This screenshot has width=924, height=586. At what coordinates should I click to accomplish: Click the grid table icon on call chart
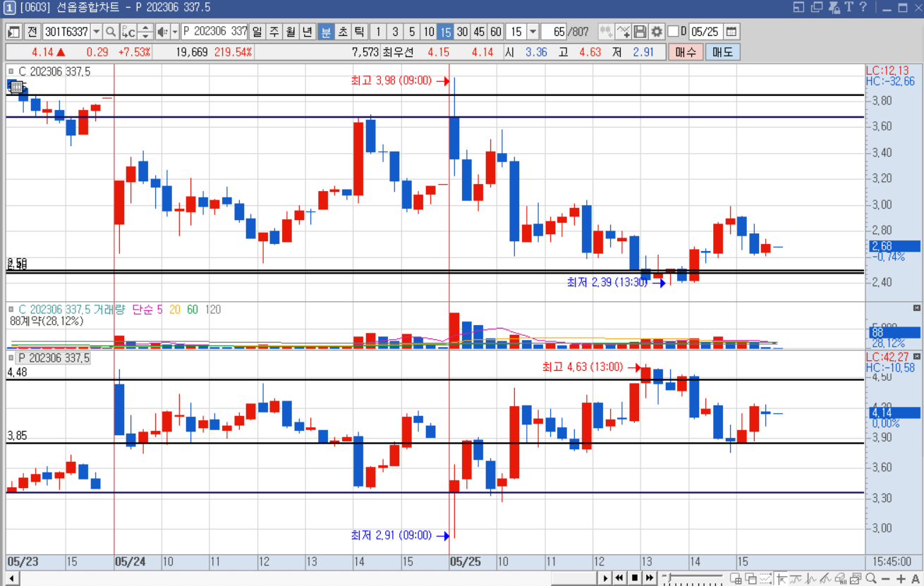click(16, 87)
